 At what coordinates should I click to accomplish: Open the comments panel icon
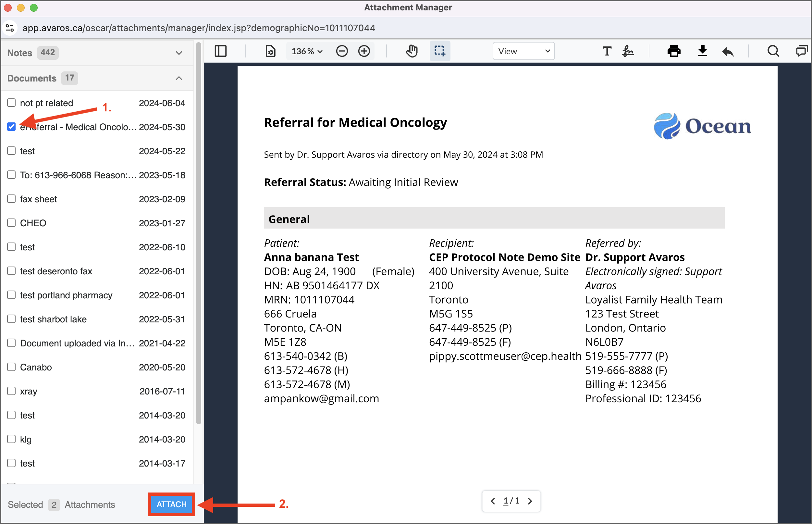(x=802, y=51)
